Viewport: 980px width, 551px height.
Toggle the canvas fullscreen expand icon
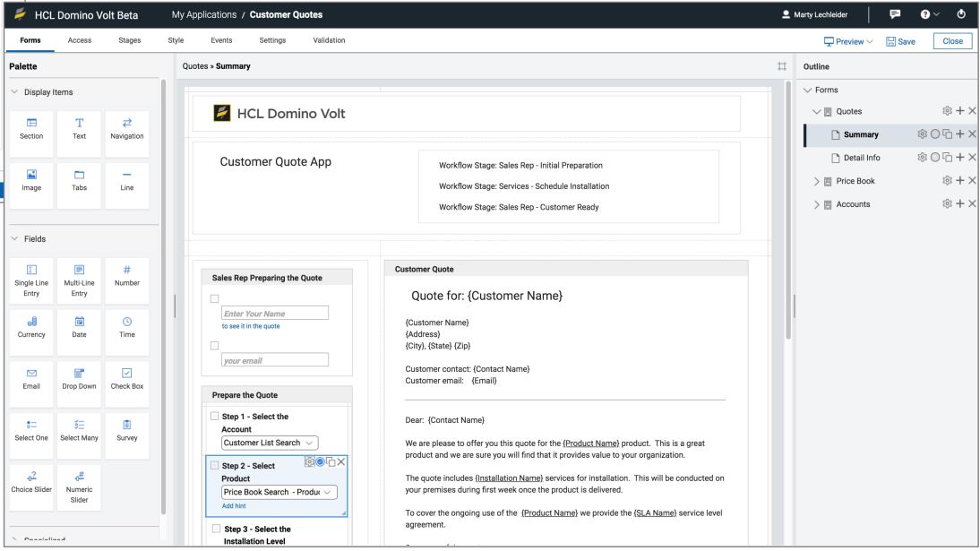[x=782, y=66]
